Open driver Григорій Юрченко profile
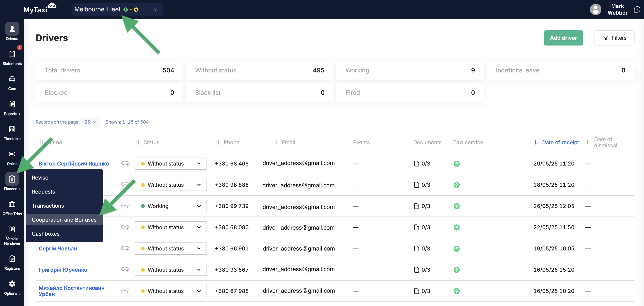Viewport: 644px width, 306px height. pyautogui.click(x=63, y=270)
